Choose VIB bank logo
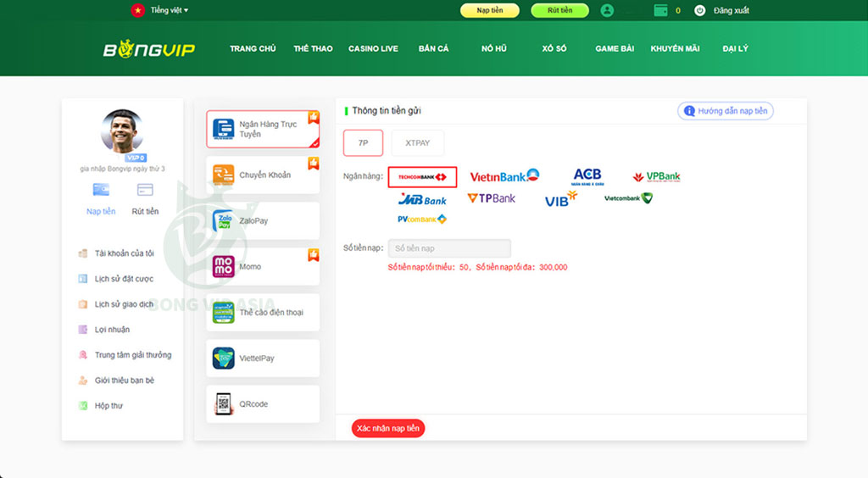The height and width of the screenshot is (478, 868). [x=561, y=199]
